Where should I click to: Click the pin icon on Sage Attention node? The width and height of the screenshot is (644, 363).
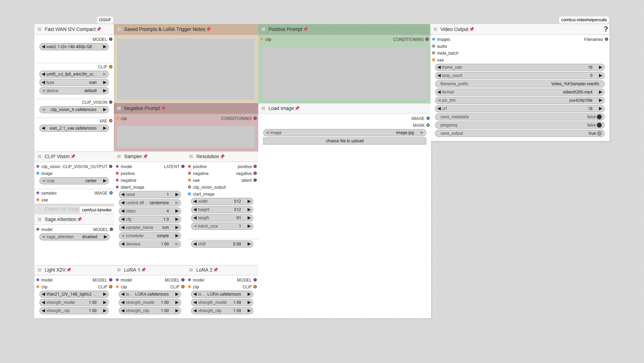coord(80,219)
